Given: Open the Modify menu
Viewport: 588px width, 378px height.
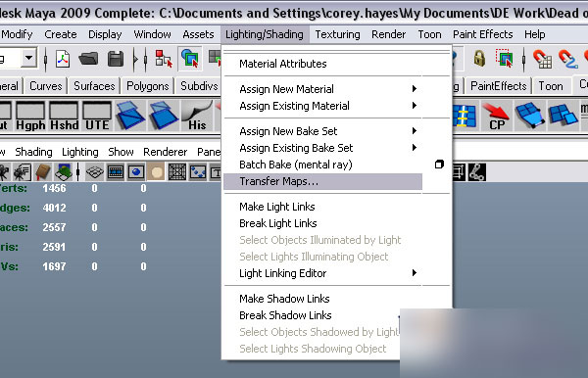Looking at the screenshot, I should tap(17, 34).
